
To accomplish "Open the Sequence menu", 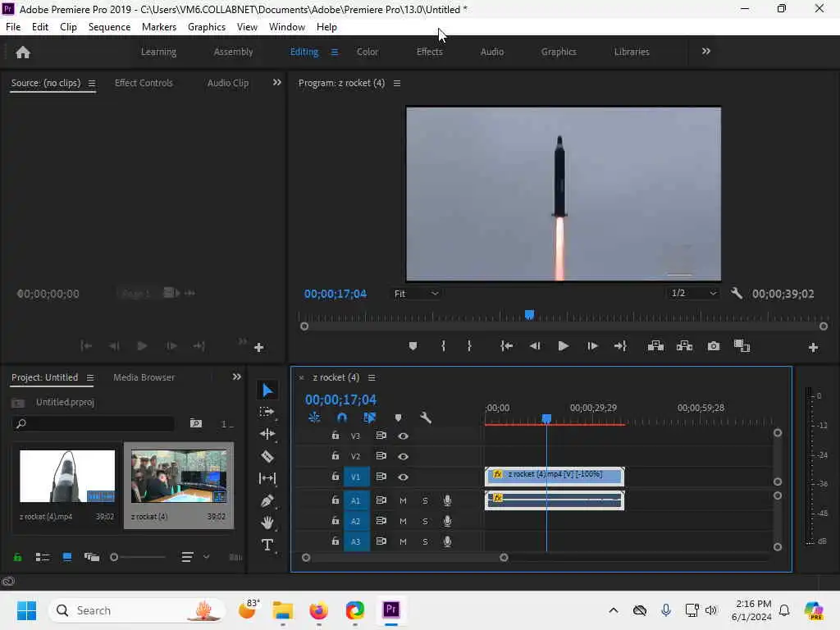I will click(109, 27).
